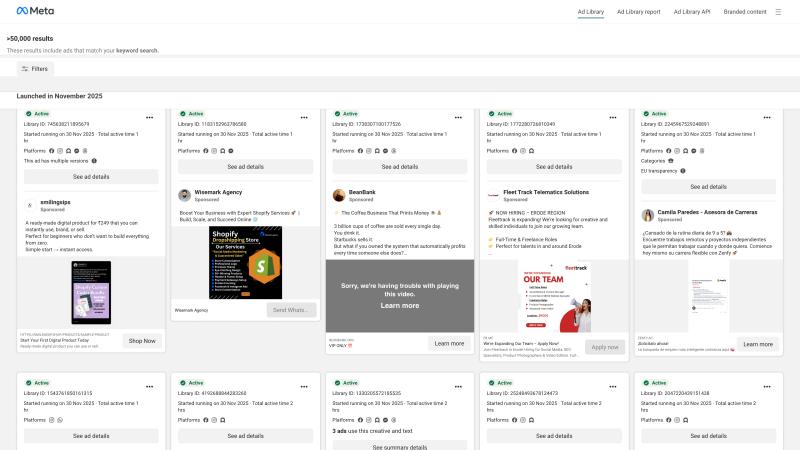The height and width of the screenshot is (450, 800).
Task: Click the Meta logo
Action: 35,11
